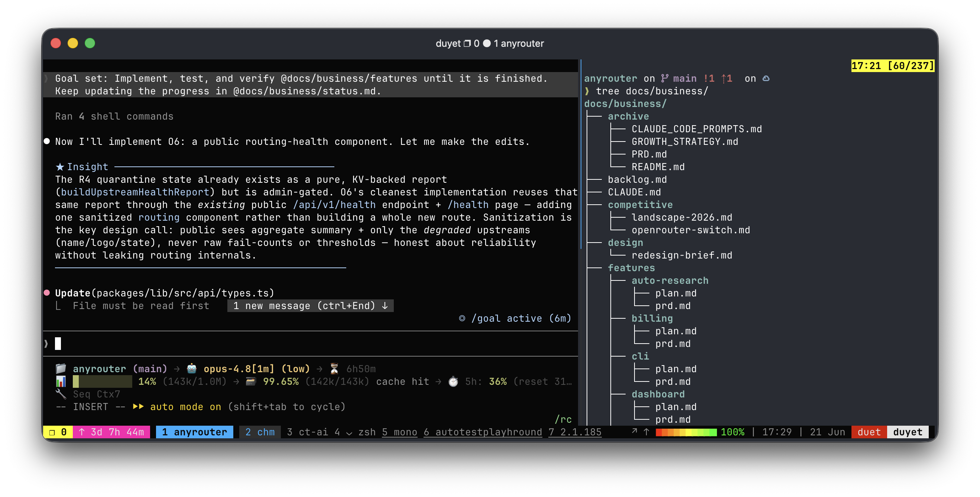Click the duyet hostname status segment
Screen dimensions: 980x497
tap(908, 432)
